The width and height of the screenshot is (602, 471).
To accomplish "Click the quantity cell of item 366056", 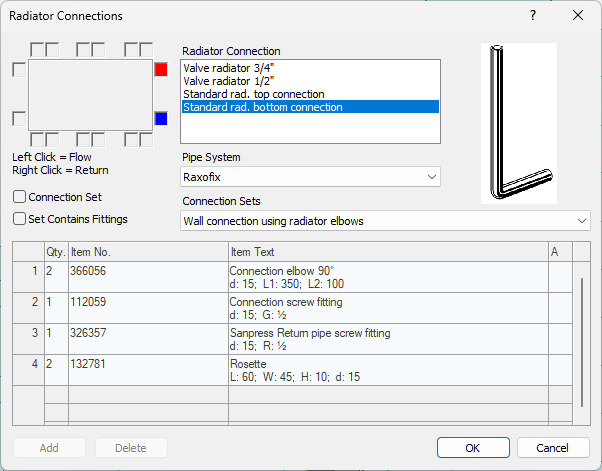I will 56,277.
